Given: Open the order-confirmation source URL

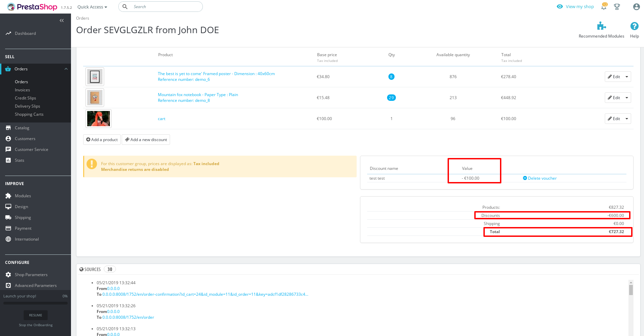Looking at the screenshot, I should pos(205,294).
